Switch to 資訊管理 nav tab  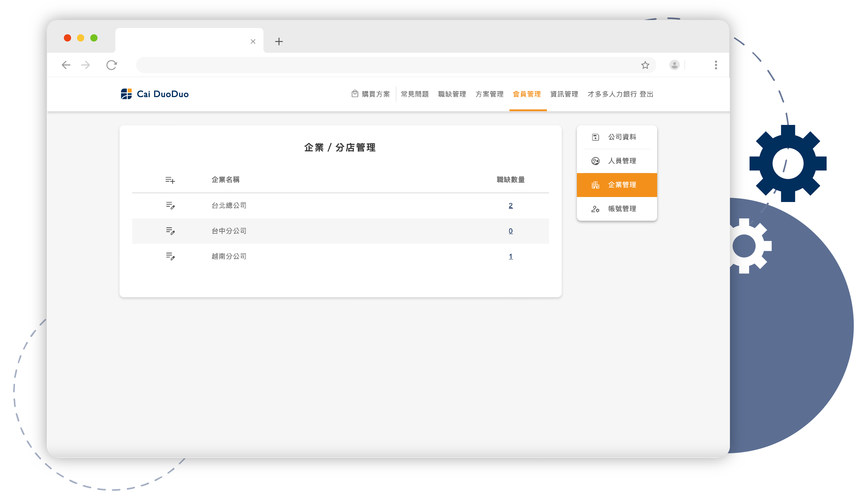click(564, 94)
